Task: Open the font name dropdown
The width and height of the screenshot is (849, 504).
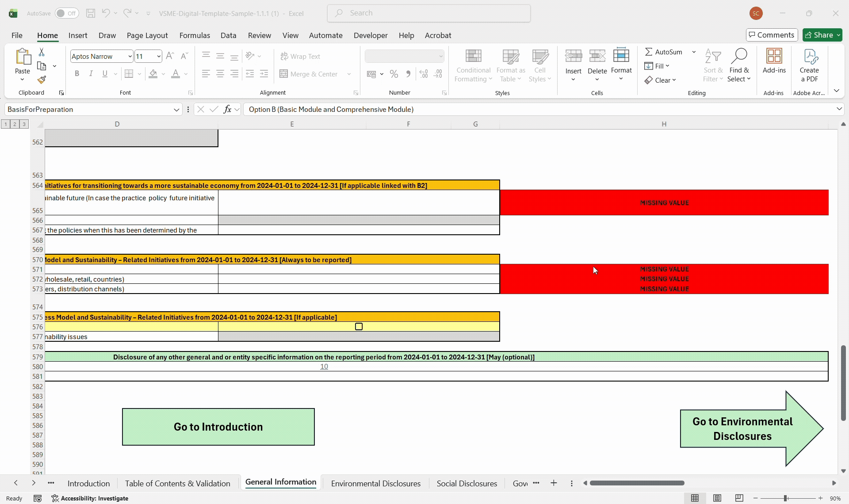Action: [x=130, y=56]
